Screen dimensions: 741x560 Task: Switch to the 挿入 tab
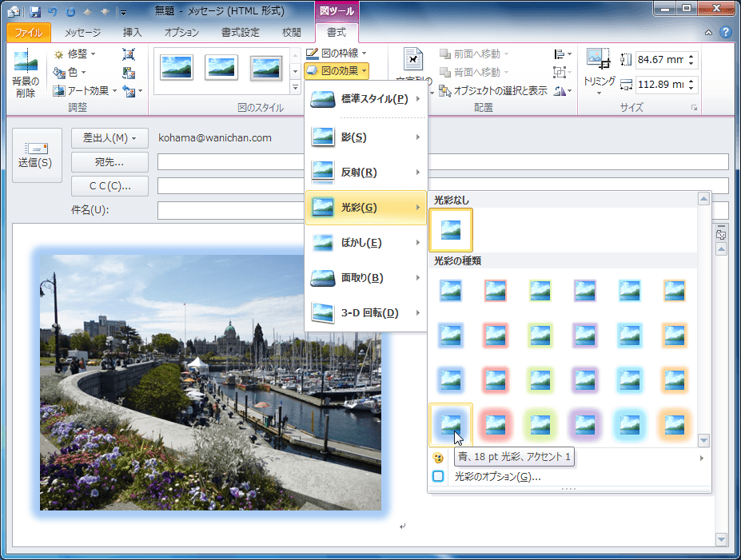pyautogui.click(x=133, y=33)
